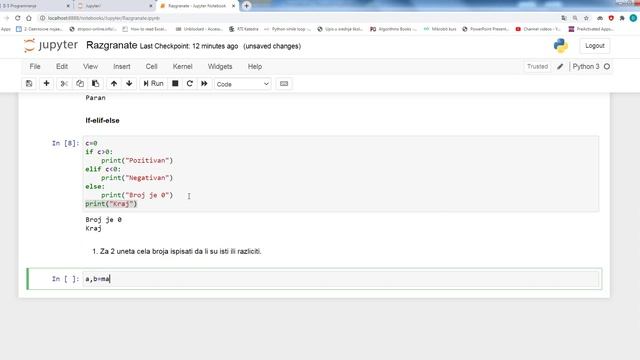Click the task text Za 2 uneta cela broja

pyautogui.click(x=180, y=251)
